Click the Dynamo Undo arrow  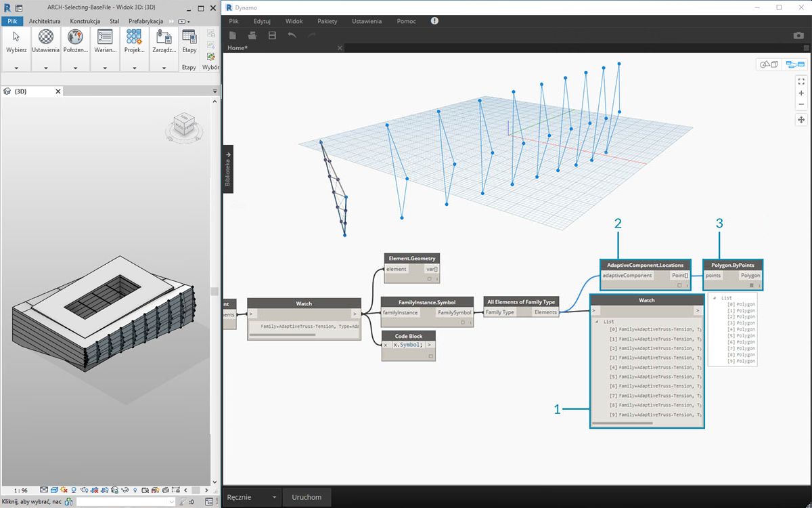[292, 35]
